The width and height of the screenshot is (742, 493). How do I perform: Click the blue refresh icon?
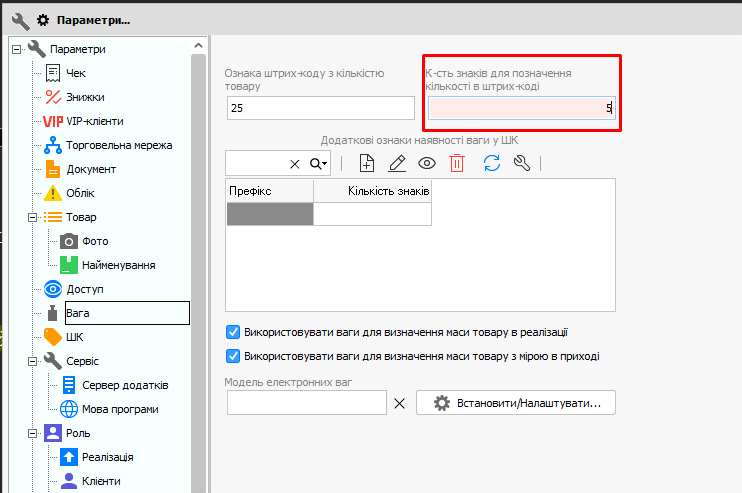[x=491, y=164]
